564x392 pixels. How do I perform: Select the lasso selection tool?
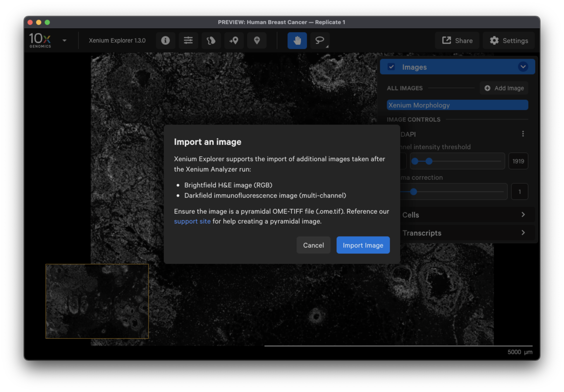pyautogui.click(x=320, y=40)
